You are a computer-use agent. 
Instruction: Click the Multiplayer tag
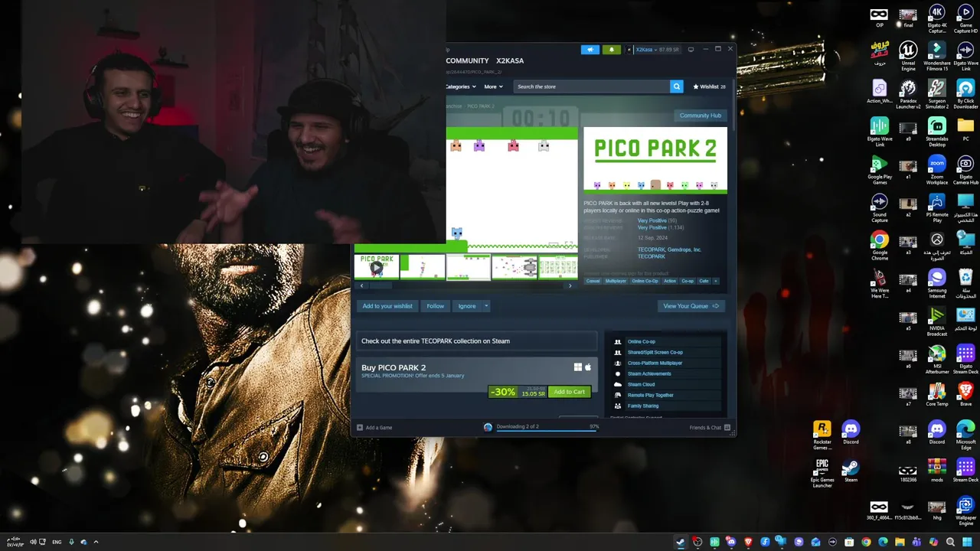pos(616,281)
